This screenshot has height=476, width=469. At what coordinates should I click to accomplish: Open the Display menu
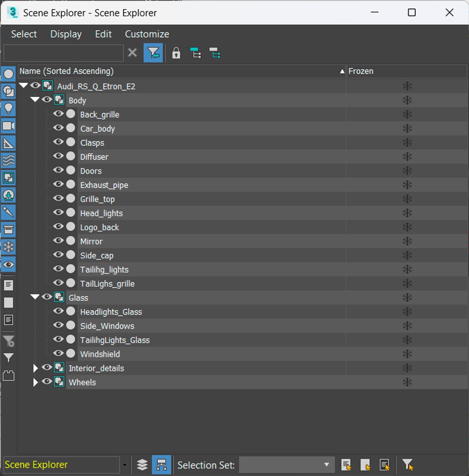[x=66, y=34]
